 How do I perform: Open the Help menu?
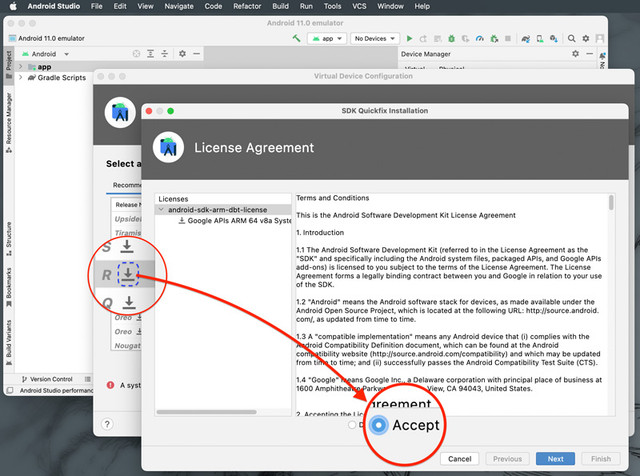coord(422,6)
